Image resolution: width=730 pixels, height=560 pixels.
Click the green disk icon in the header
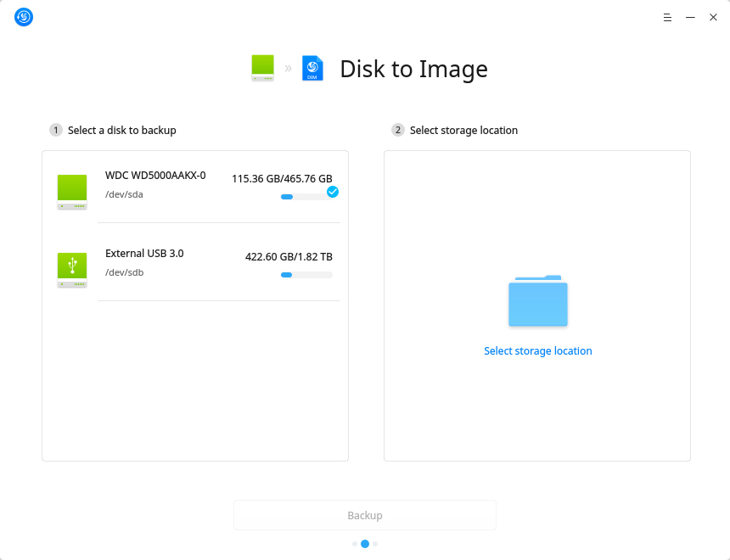click(x=262, y=68)
